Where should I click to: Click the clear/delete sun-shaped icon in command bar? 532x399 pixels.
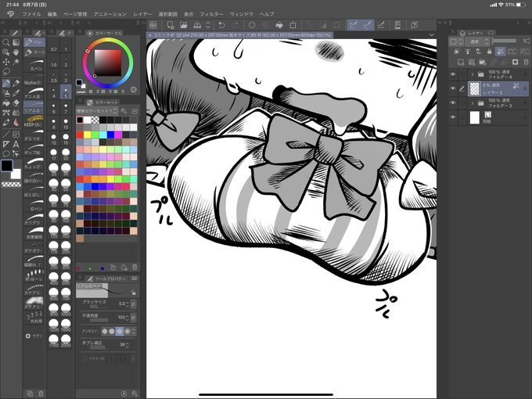tap(251, 25)
